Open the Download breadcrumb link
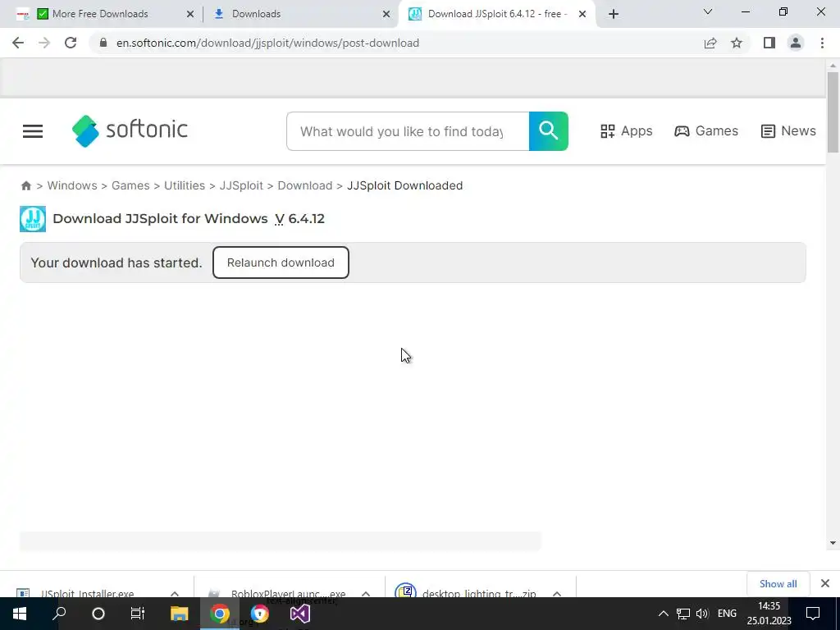 [305, 185]
